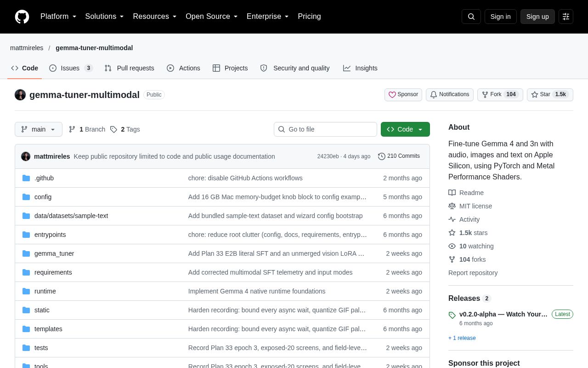Image resolution: width=588 pixels, height=368 pixels.
Task: Open the main branch selector
Action: [39, 129]
